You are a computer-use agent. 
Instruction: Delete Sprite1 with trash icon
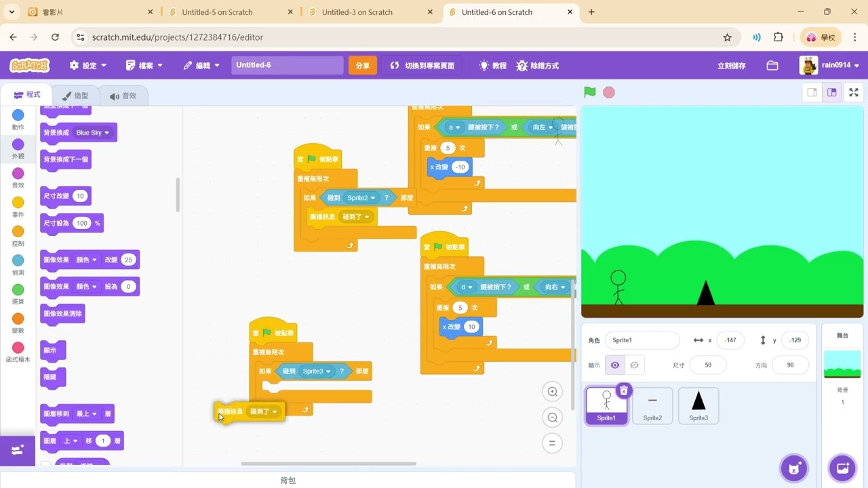click(624, 390)
